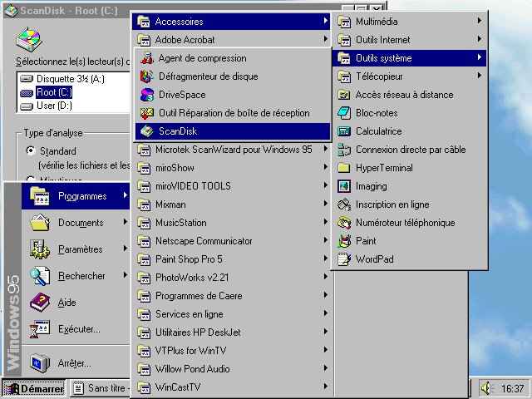This screenshot has width=532, height=399.
Task: Launch ScanDisk from system tools icon
Action: coord(147,131)
